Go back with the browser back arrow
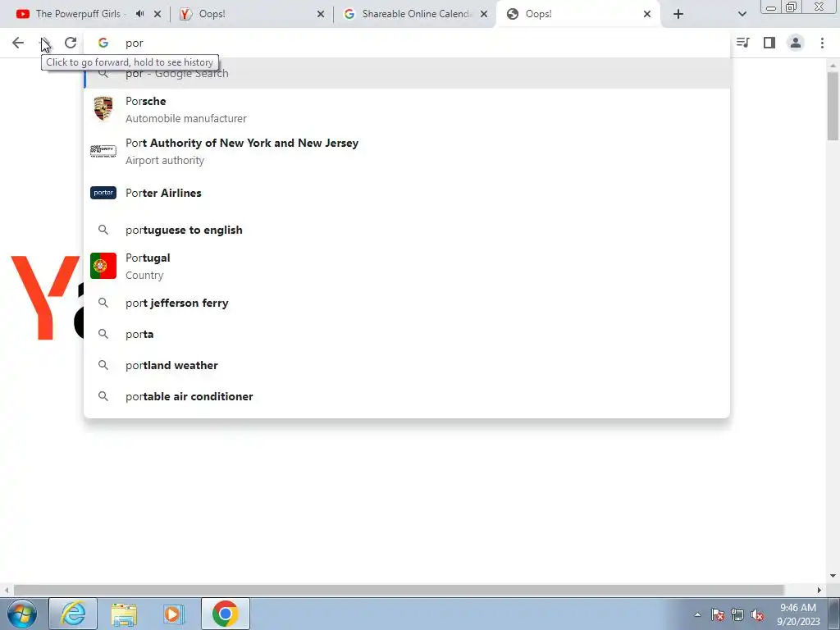Viewport: 840px width, 630px height. [x=18, y=43]
